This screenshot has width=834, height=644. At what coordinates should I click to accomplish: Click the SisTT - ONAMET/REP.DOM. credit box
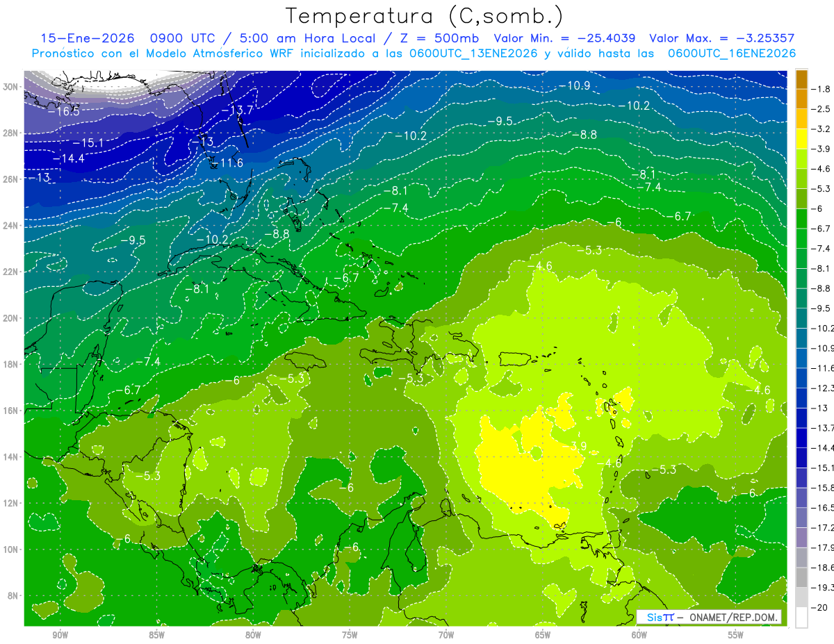click(x=709, y=617)
